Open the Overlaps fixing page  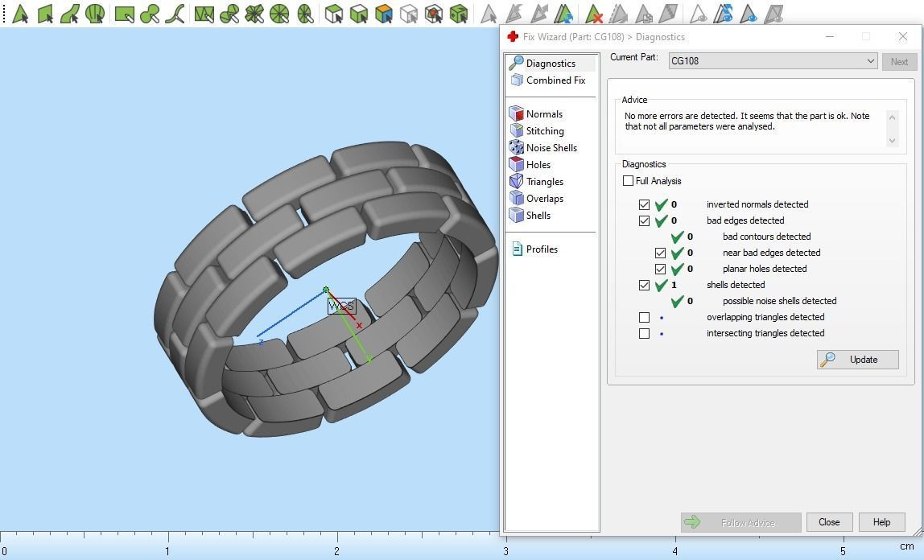point(536,199)
